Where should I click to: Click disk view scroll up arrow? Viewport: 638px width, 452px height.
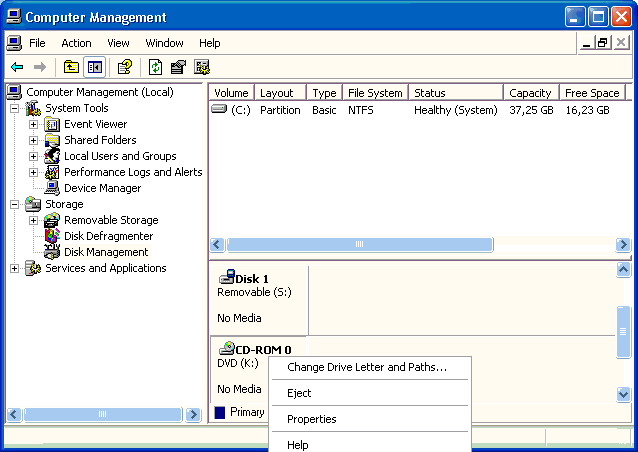(623, 269)
